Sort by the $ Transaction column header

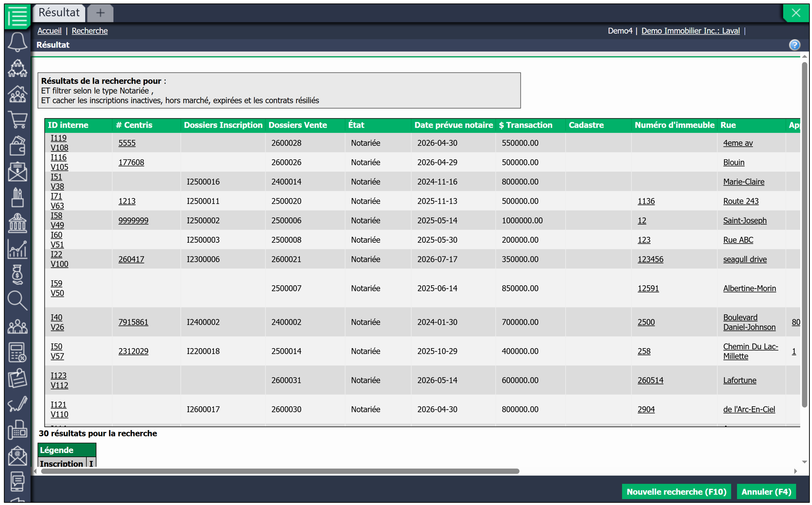(x=525, y=125)
